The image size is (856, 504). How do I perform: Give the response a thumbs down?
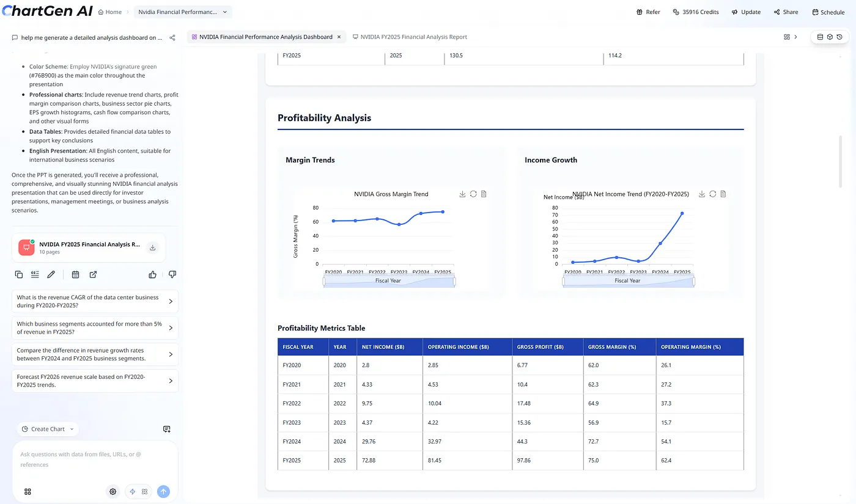pyautogui.click(x=172, y=274)
